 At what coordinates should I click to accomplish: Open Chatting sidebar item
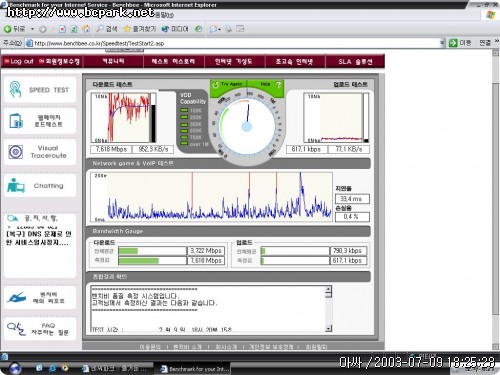click(x=40, y=185)
